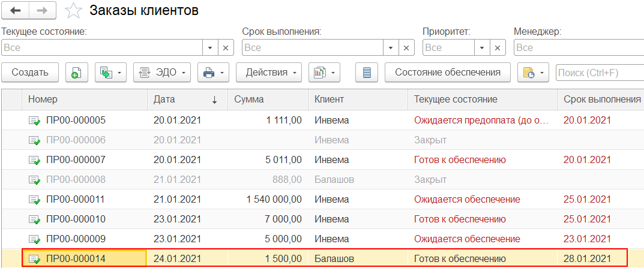644x268 pixels.
Task: Sort the list by the Дата column header
Action: pyautogui.click(x=187, y=100)
